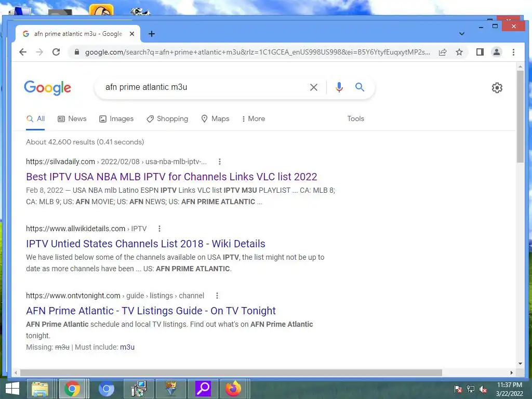Open the blue Chromium taskbar icon
532x399 pixels.
(106, 389)
